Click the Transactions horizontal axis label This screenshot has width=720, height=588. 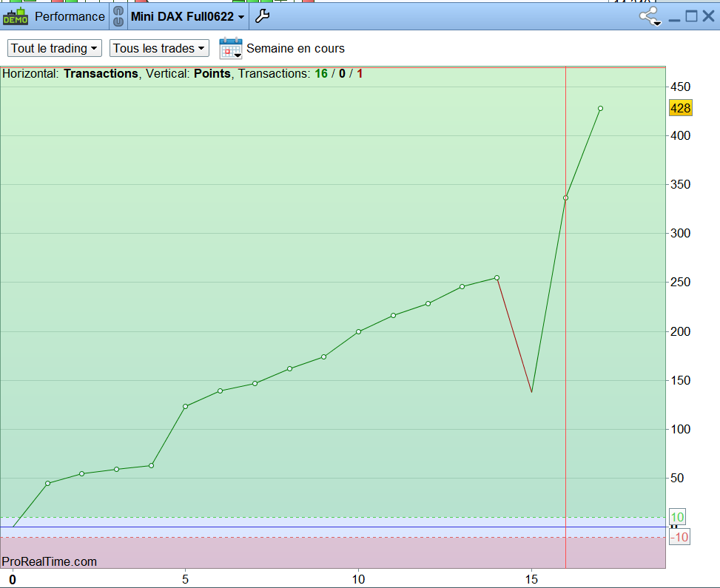click(101, 73)
